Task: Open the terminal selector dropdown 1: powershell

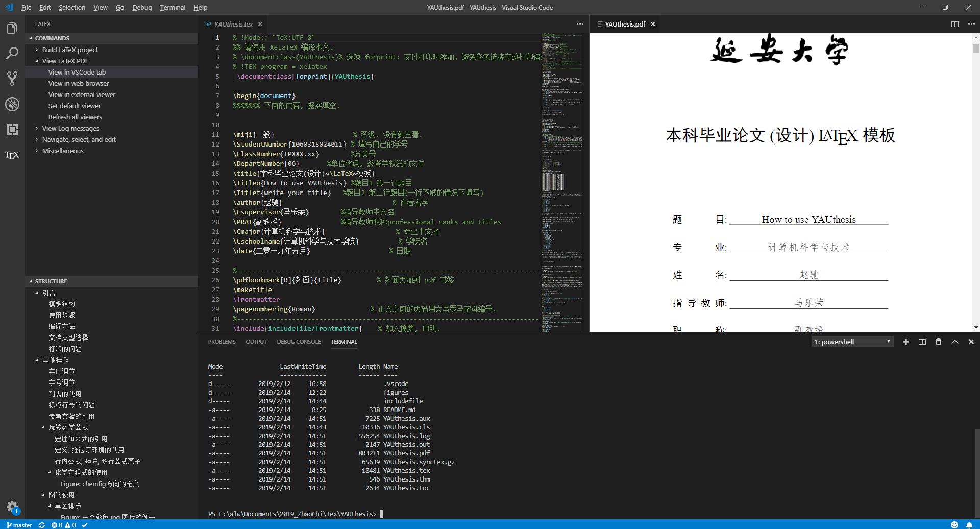Action: [852, 342]
